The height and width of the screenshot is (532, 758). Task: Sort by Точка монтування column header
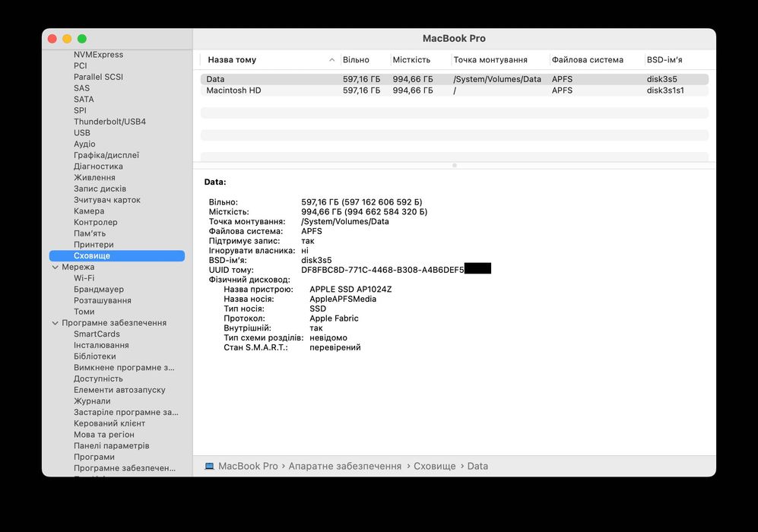[x=490, y=60]
